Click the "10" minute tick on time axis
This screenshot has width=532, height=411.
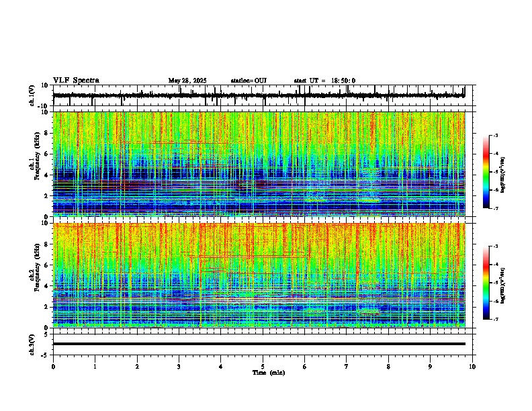point(472,367)
